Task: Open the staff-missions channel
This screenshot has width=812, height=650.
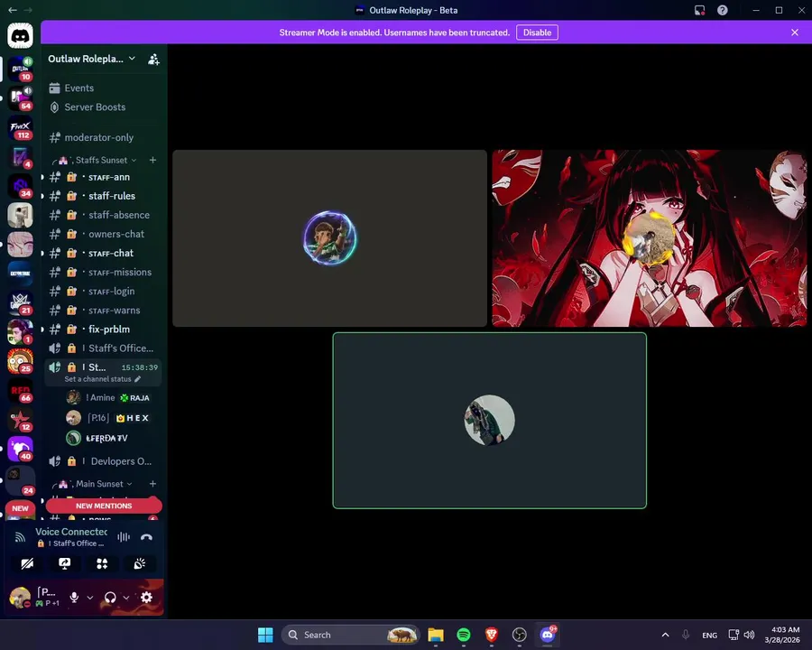Action: 103,272
